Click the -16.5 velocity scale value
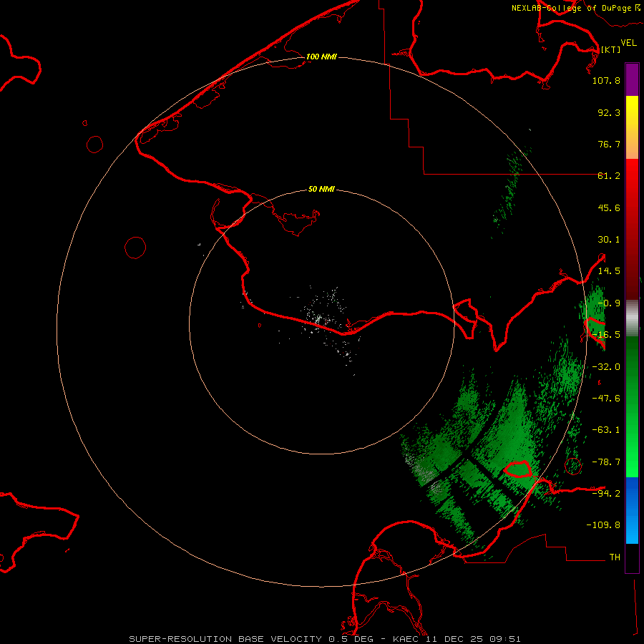 click(606, 335)
